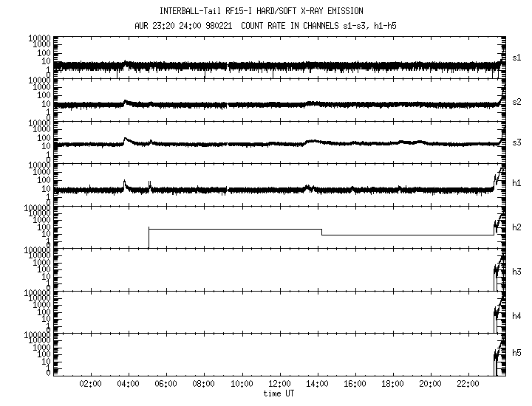The height and width of the screenshot is (406, 532).
Task: Select the s3 channel label
Action: (x=516, y=142)
